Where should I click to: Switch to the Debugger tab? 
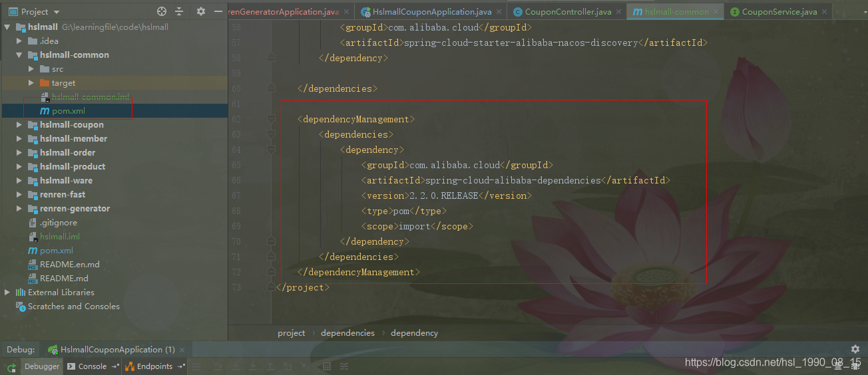pos(42,366)
